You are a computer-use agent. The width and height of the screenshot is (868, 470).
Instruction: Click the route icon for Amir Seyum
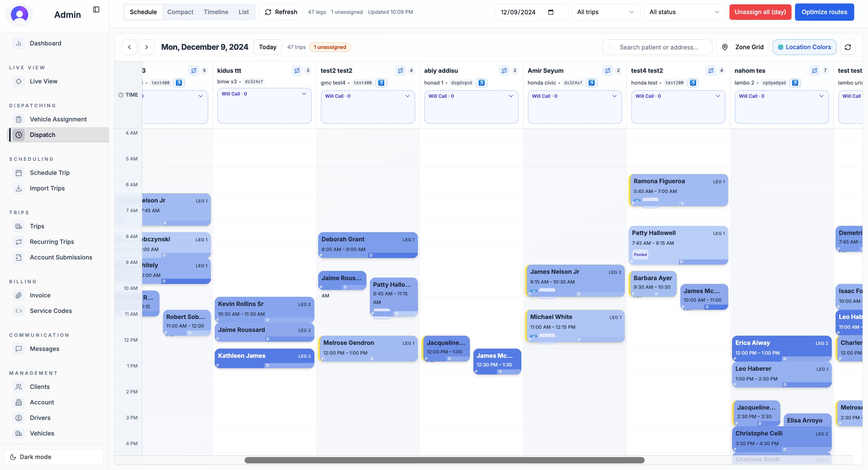click(608, 70)
